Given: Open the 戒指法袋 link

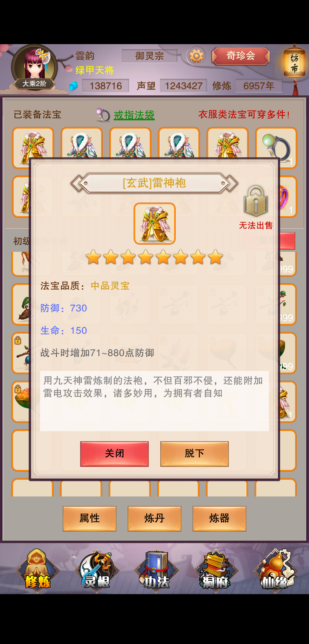Looking at the screenshot, I should coord(134,115).
